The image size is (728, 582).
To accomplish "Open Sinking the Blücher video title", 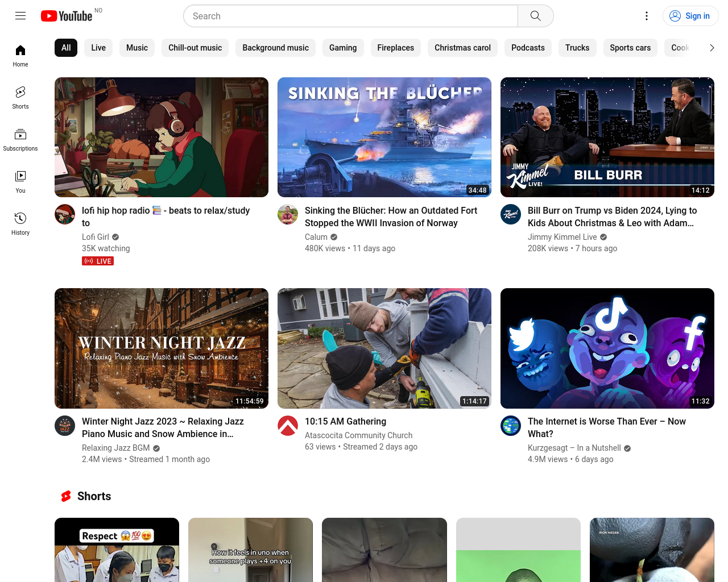I will pyautogui.click(x=391, y=217).
